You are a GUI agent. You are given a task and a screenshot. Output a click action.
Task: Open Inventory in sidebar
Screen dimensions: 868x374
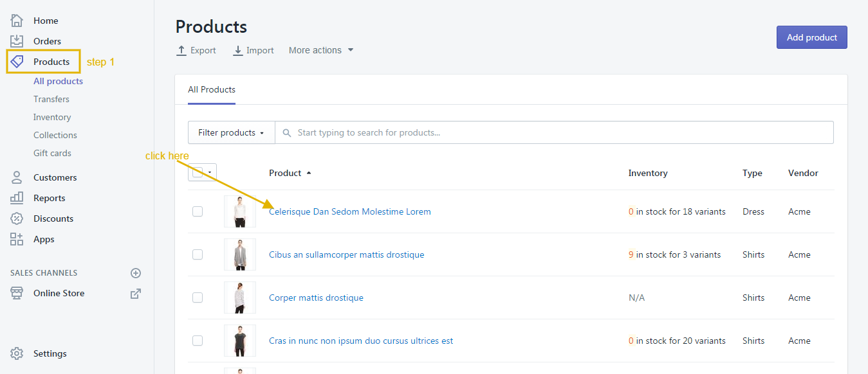coord(52,117)
